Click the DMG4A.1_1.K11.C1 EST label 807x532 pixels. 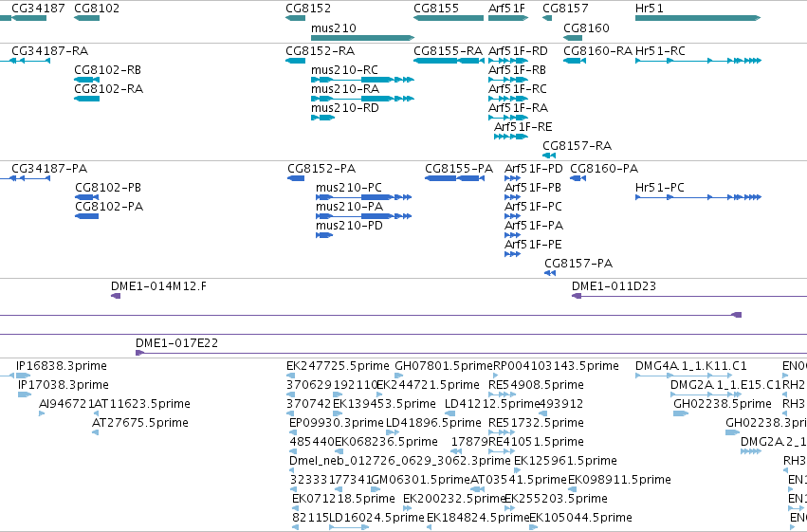point(690,366)
